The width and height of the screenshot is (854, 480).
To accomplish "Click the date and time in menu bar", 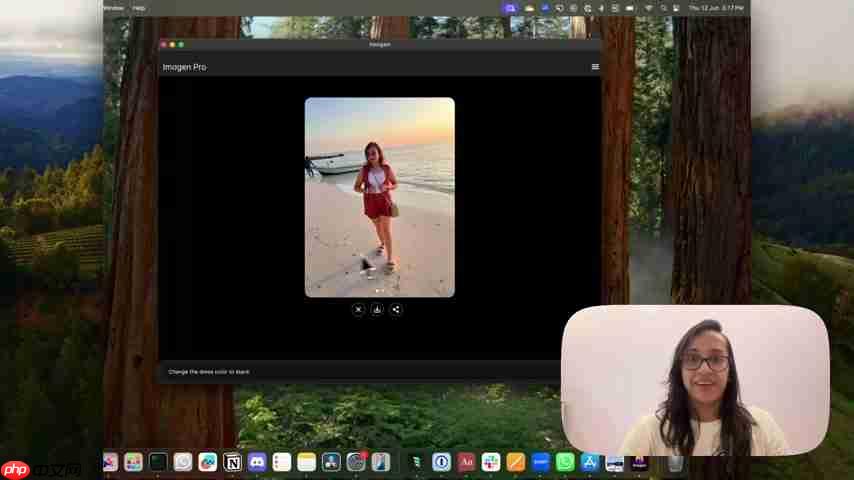I will (716, 8).
